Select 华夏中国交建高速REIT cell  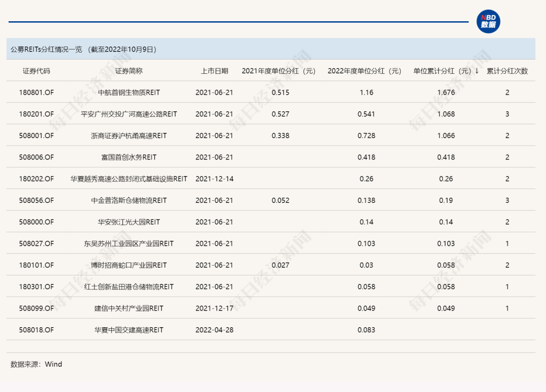click(129, 330)
